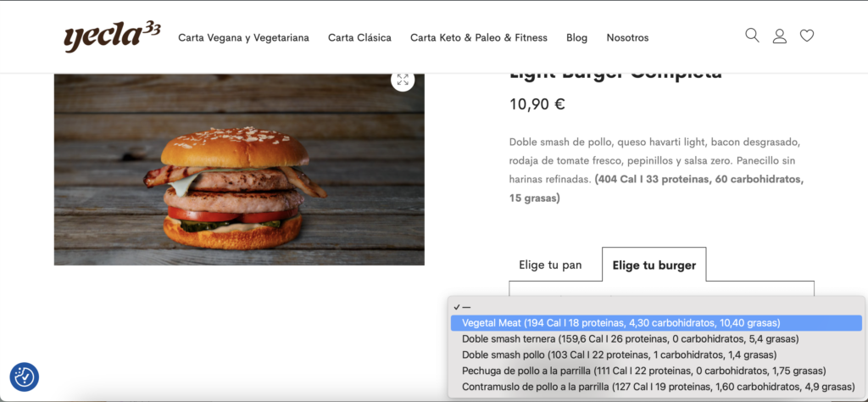This screenshot has height=402, width=868.
Task: Expand product image with fullscreen icon
Action: 403,79
